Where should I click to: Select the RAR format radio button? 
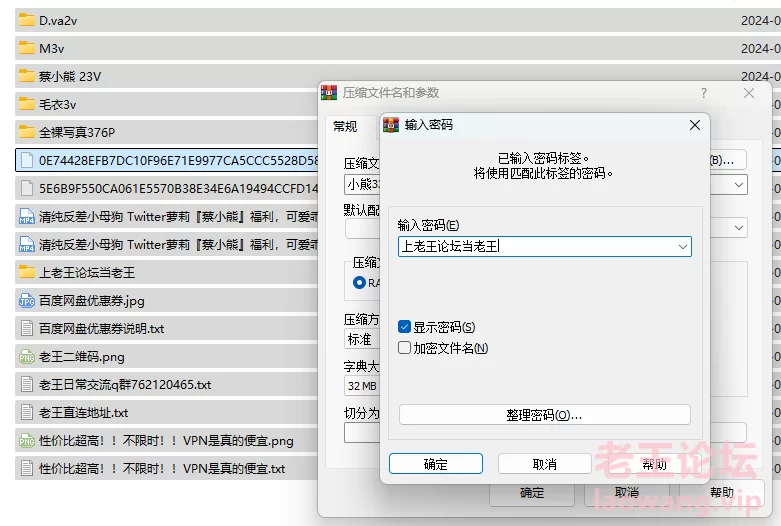point(359,283)
